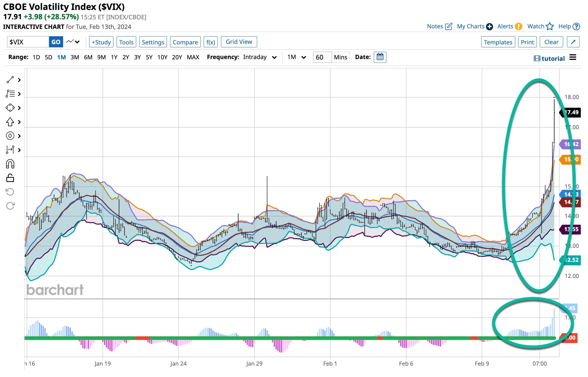Select the Fibonacci list tool icon
This screenshot has width=588, height=377.
click(x=10, y=94)
